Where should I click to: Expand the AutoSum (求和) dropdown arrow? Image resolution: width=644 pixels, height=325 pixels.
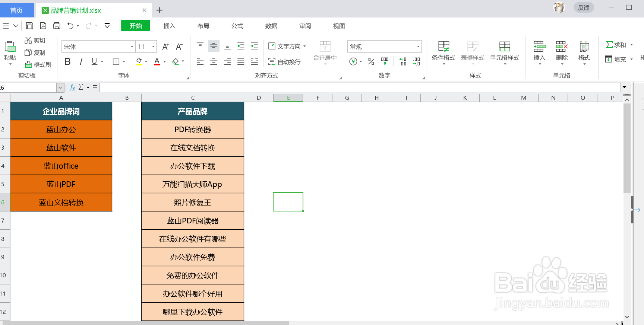(631, 45)
